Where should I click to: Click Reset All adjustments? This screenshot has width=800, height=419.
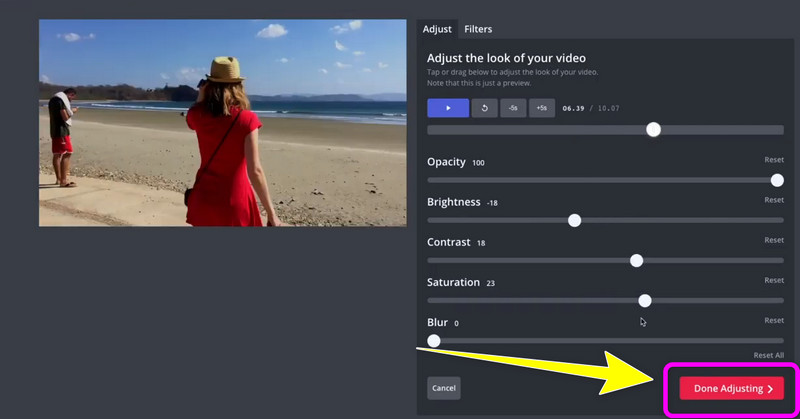768,355
